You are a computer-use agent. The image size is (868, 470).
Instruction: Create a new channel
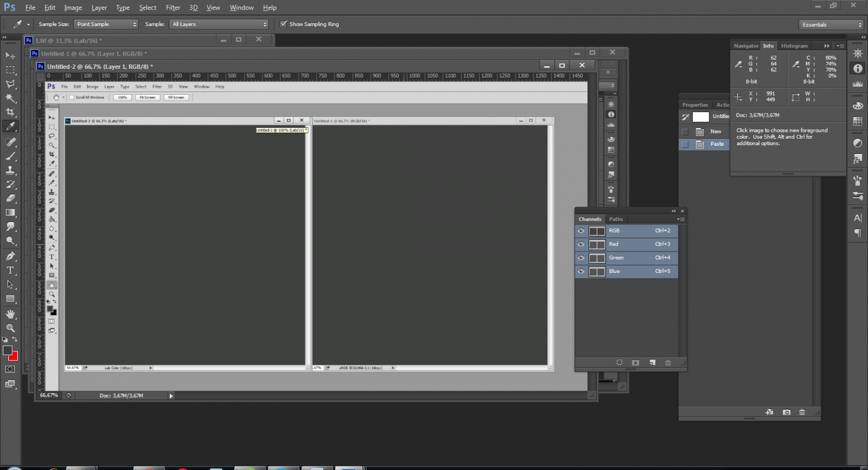click(x=652, y=362)
